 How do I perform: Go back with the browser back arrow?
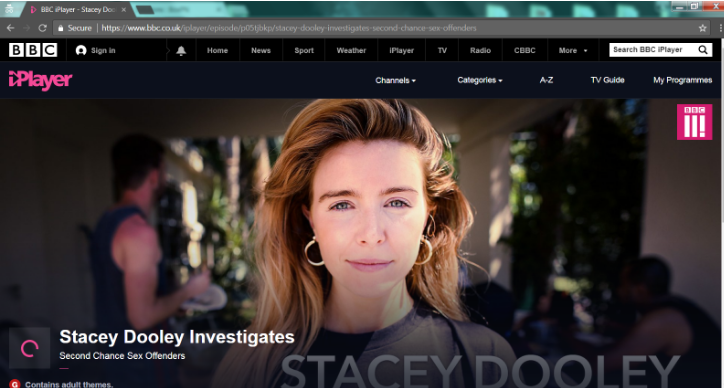tap(10, 28)
